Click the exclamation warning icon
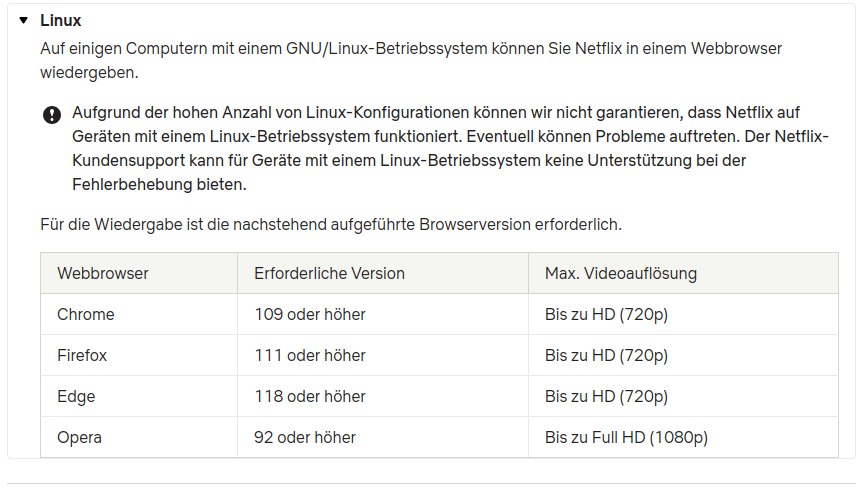The image size is (863, 494). pyautogui.click(x=52, y=115)
